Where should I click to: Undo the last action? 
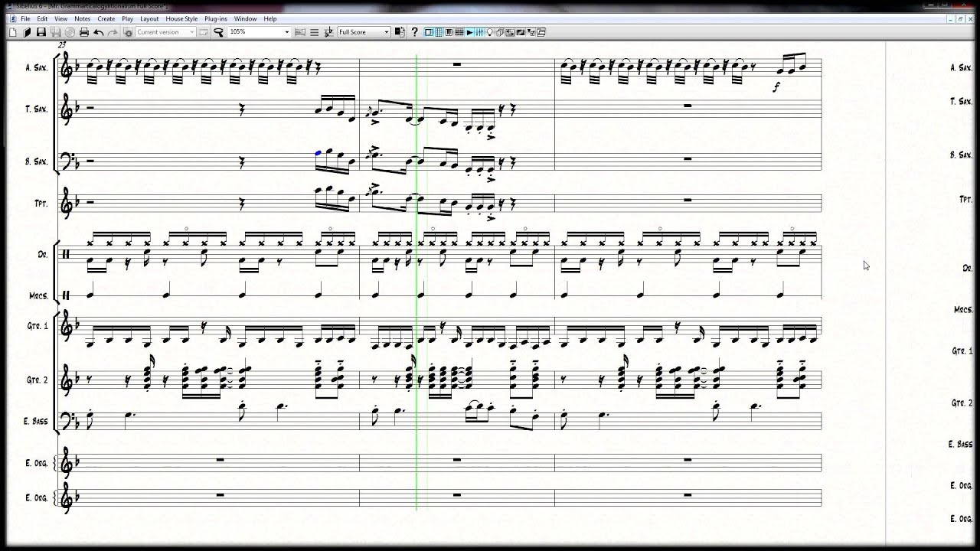[99, 32]
